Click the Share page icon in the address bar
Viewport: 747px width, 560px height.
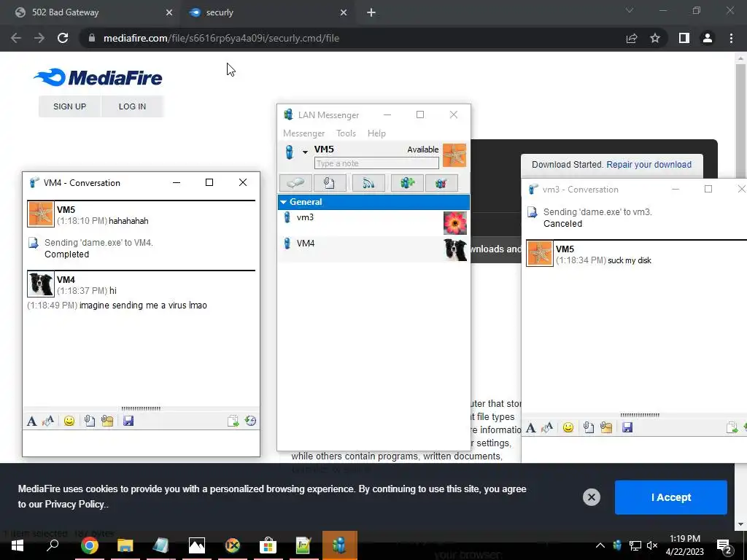(632, 38)
